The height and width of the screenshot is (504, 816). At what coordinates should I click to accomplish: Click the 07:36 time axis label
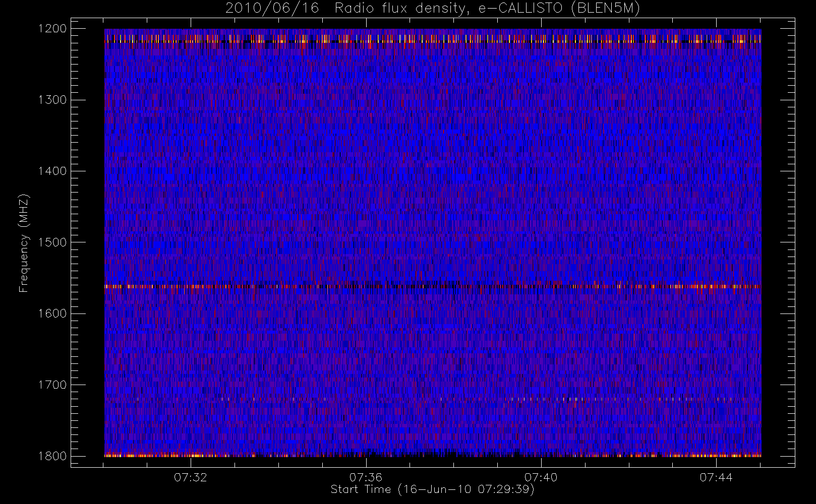pyautogui.click(x=366, y=477)
